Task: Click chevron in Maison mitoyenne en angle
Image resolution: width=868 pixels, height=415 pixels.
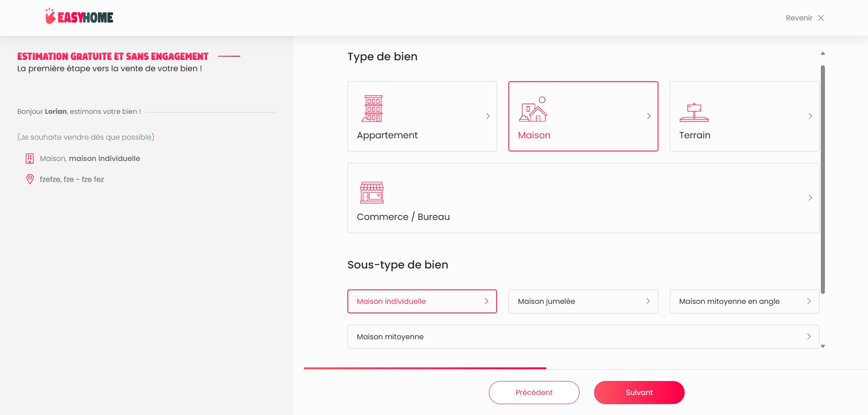Action: tap(809, 301)
